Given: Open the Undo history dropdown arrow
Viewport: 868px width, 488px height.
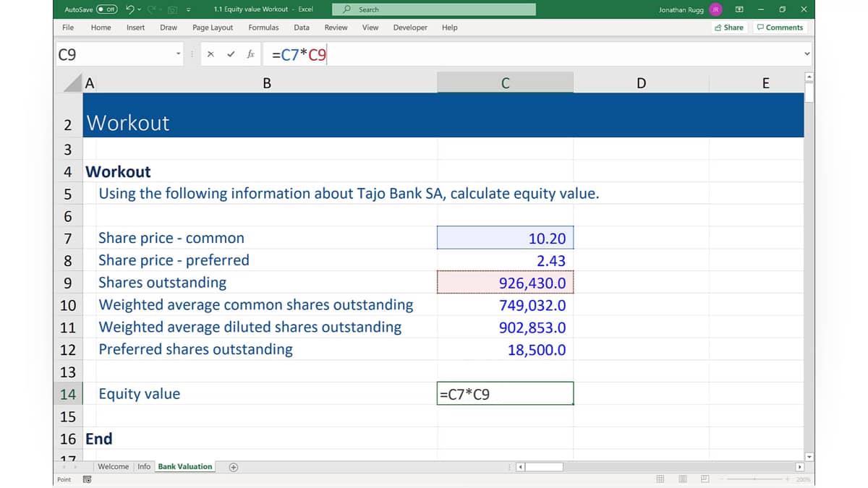Looking at the screenshot, I should [138, 9].
